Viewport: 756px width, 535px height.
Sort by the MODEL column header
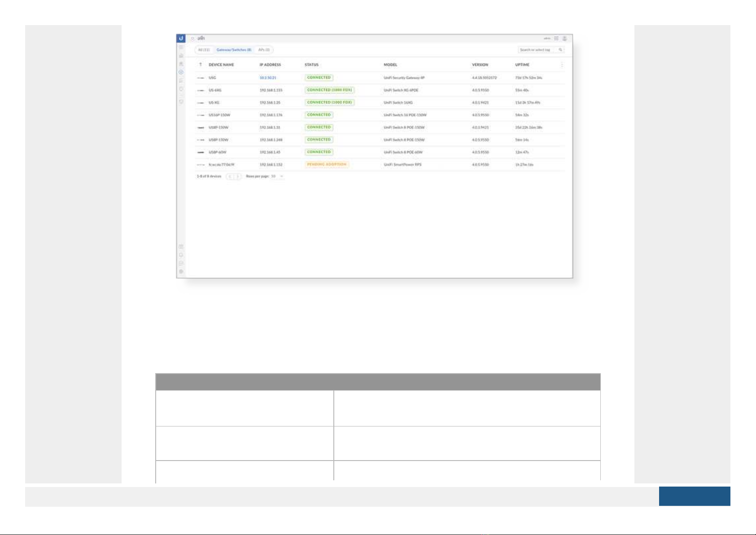click(390, 65)
